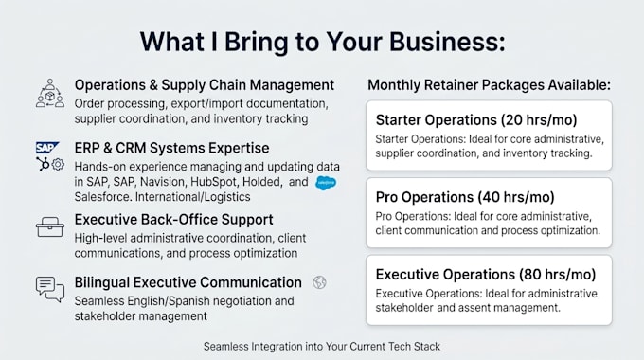Click the Starter Operations description text

pos(490,146)
